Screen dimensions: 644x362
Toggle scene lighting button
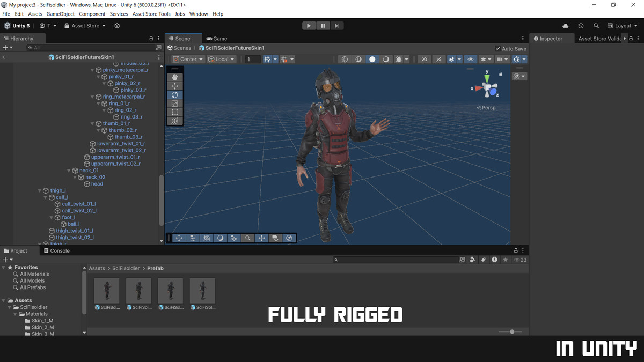(x=438, y=60)
